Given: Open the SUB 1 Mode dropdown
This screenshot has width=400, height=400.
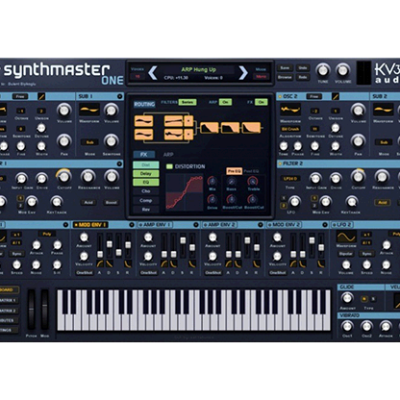Looking at the screenshot, I should pyautogui.click(x=90, y=142).
